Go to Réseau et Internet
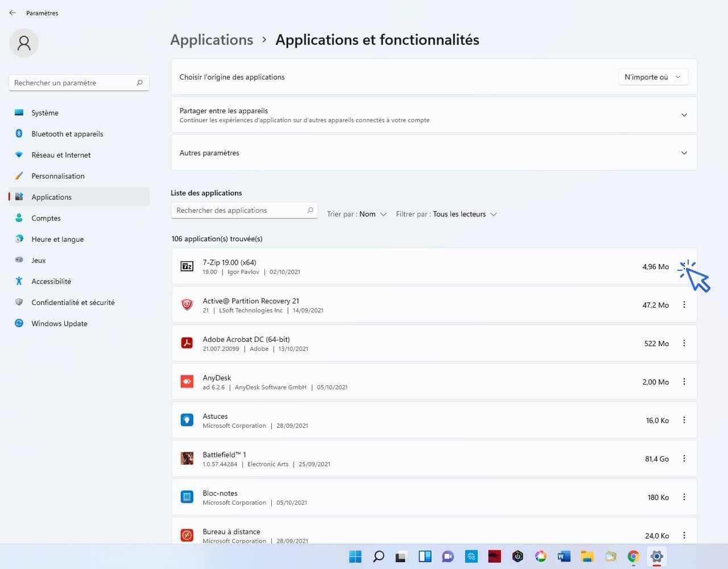 [79, 155]
